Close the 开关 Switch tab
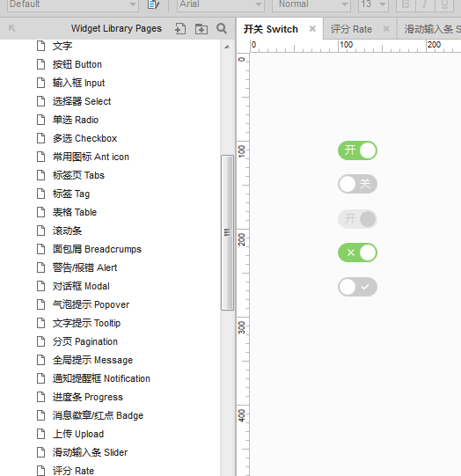 click(312, 29)
